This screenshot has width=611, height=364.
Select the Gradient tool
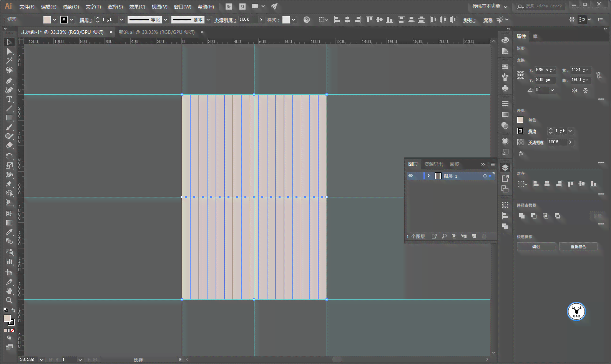(x=9, y=223)
